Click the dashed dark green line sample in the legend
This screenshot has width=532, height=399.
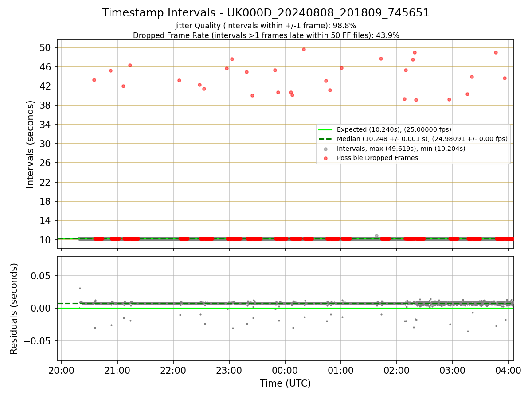click(x=325, y=139)
